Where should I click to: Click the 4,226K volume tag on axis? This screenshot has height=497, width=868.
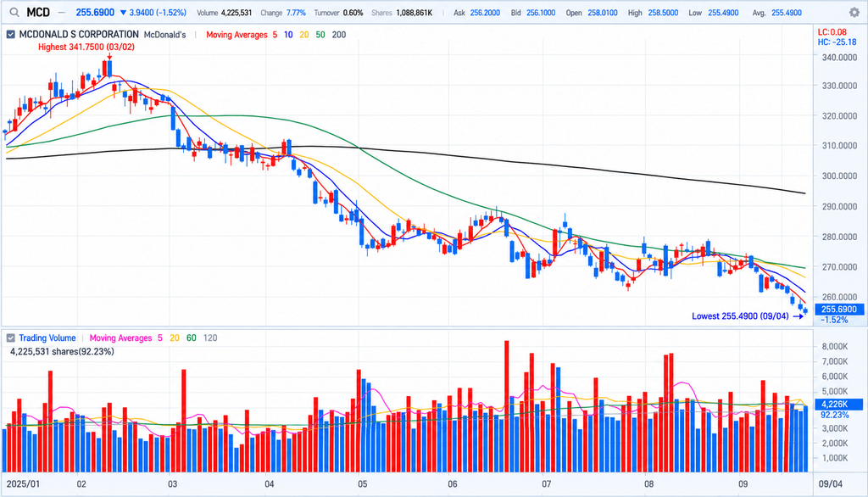pos(838,405)
